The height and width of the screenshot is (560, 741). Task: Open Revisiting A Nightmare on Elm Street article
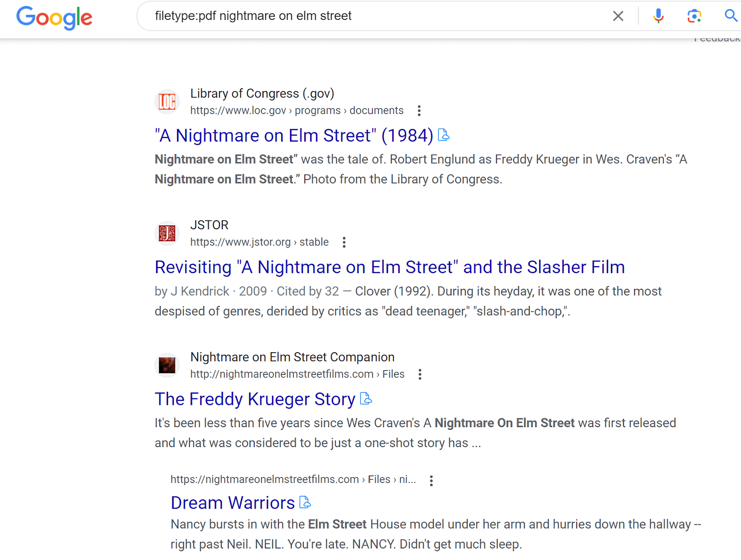[x=390, y=267]
